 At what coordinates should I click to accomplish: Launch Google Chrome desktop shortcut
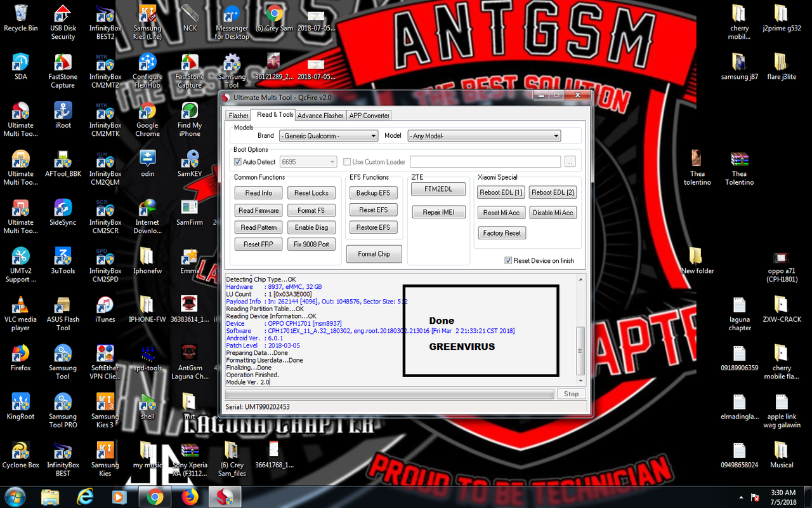coord(147,119)
